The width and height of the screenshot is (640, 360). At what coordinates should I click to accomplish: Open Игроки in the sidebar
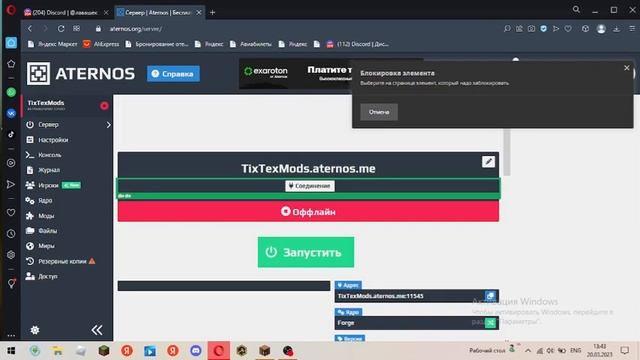[48, 185]
